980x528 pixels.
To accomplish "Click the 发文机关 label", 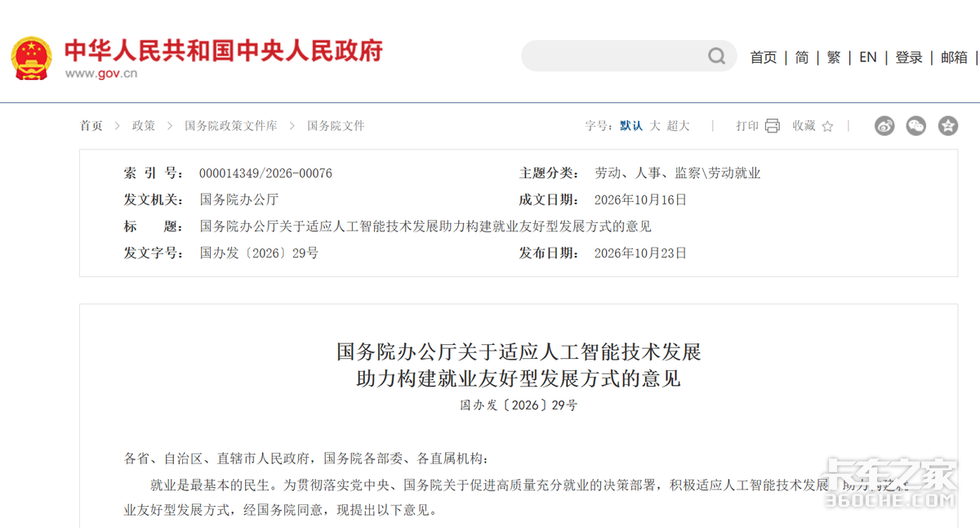I will 154,199.
